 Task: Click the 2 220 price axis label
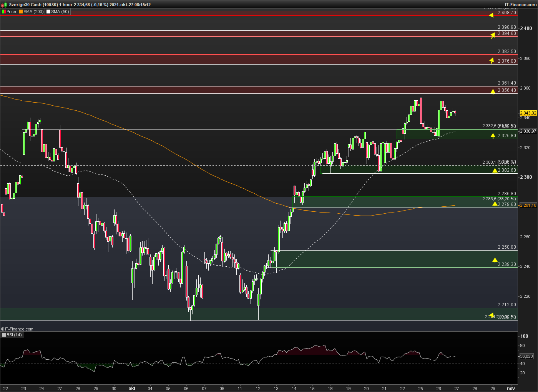[x=525, y=296]
